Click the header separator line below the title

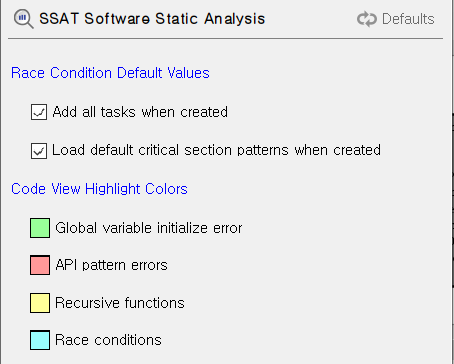(226, 39)
